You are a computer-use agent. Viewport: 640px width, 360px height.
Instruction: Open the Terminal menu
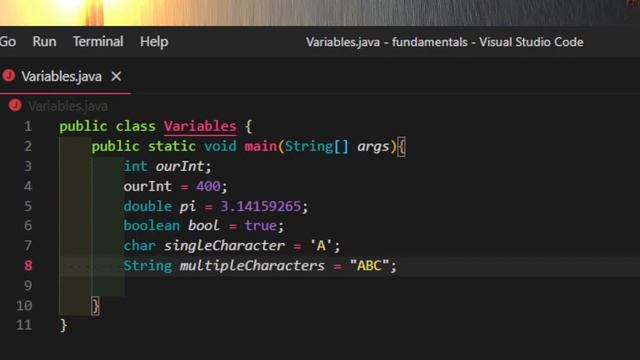tap(98, 42)
